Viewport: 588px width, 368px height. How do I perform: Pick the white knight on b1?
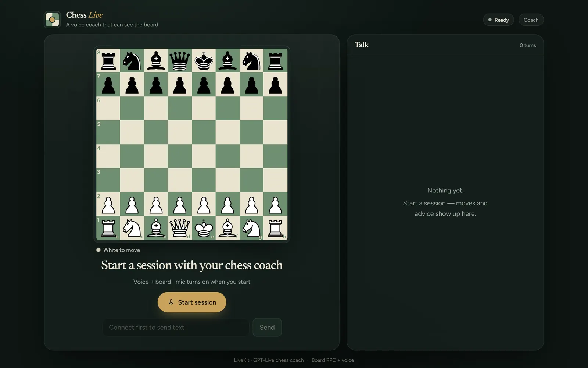(132, 228)
